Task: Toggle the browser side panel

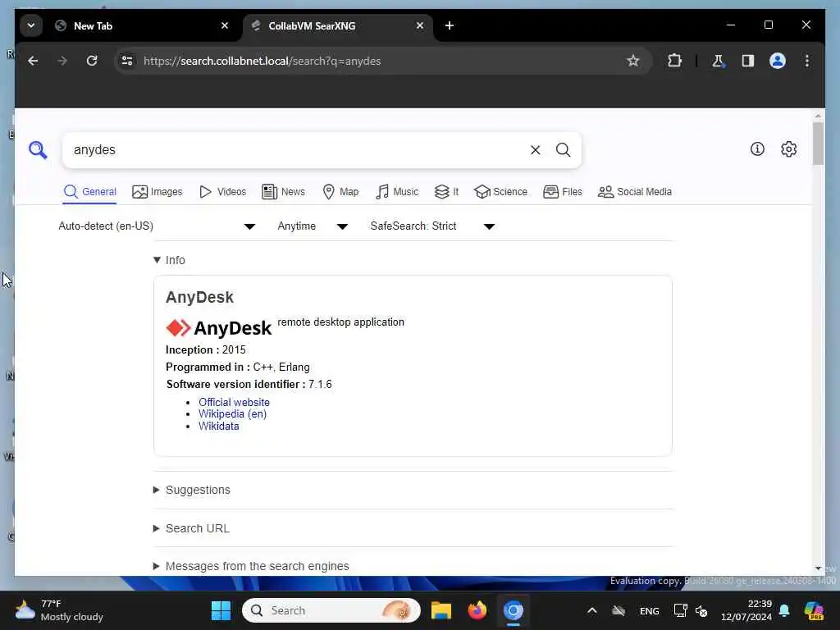Action: point(748,61)
